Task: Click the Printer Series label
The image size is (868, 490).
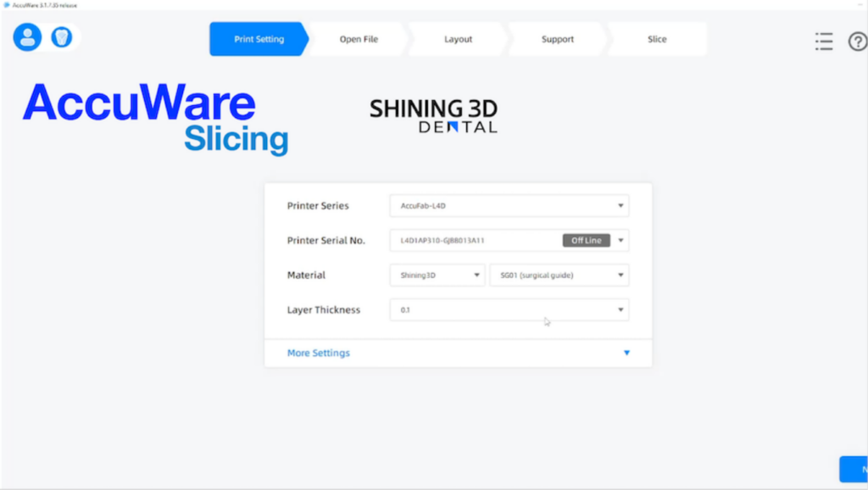Action: 318,206
